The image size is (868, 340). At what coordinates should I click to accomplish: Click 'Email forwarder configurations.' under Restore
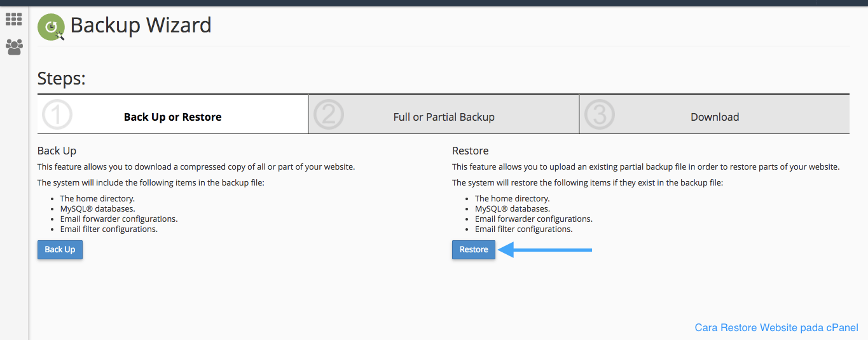[x=534, y=219]
